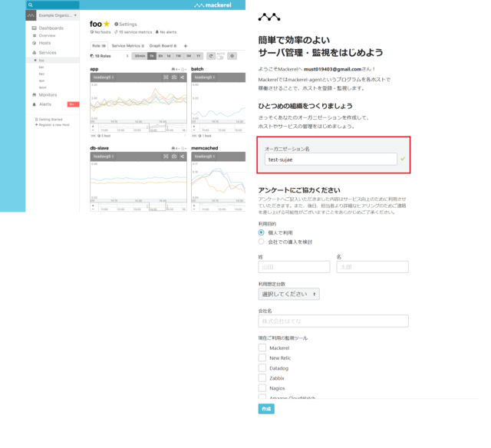Check the Zabbix checkbox
Viewport: 491px width, 448px height.
(x=262, y=378)
